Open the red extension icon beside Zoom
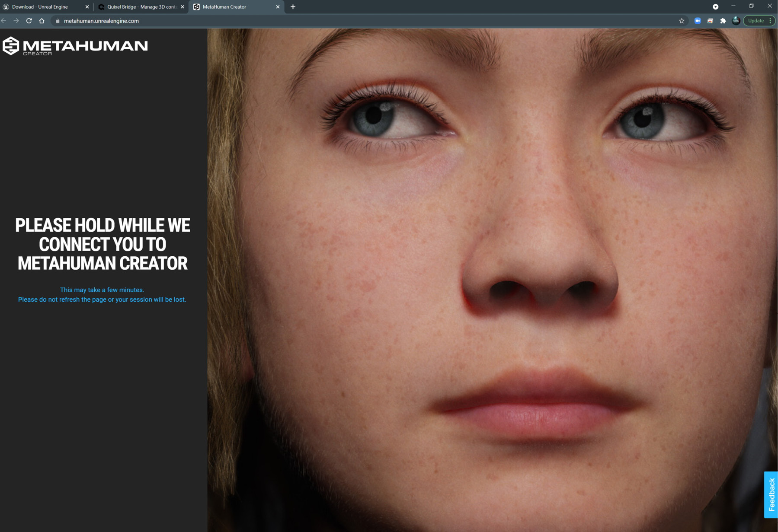 [x=710, y=21]
